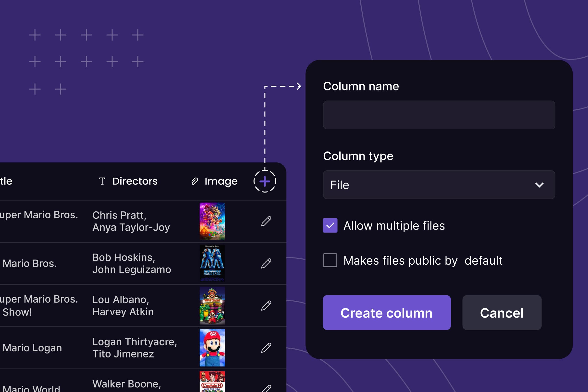588x392 pixels.
Task: Focus the Column name input field
Action: pos(439,115)
